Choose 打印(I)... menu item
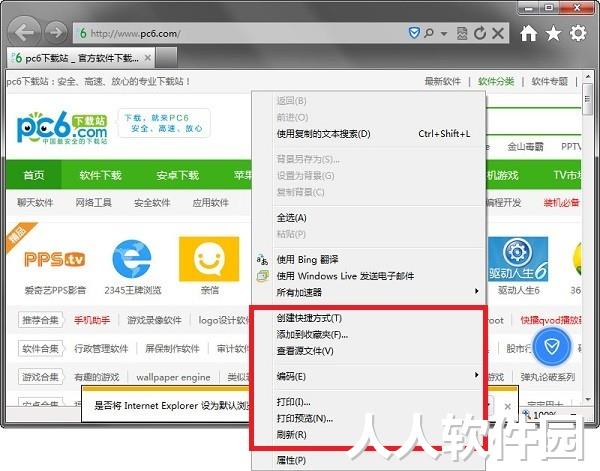The image size is (600, 471). 369,402
